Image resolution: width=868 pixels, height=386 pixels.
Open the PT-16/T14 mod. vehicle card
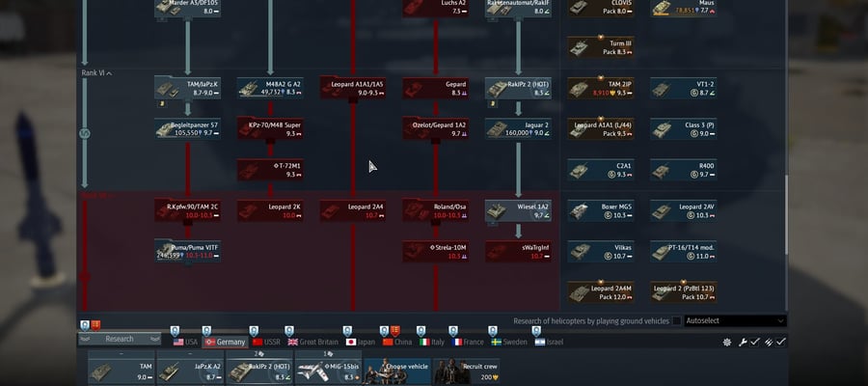pyautogui.click(x=684, y=252)
